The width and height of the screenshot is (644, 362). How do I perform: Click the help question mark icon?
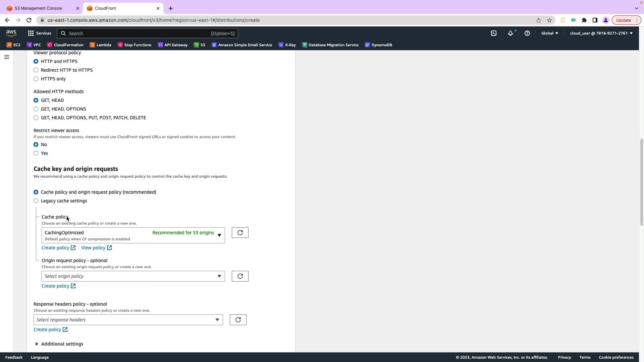(527, 33)
